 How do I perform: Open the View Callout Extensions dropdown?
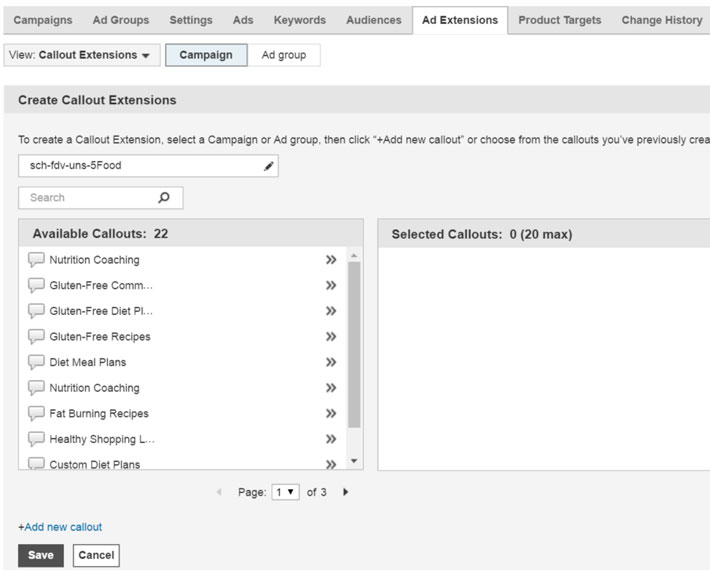pos(82,55)
